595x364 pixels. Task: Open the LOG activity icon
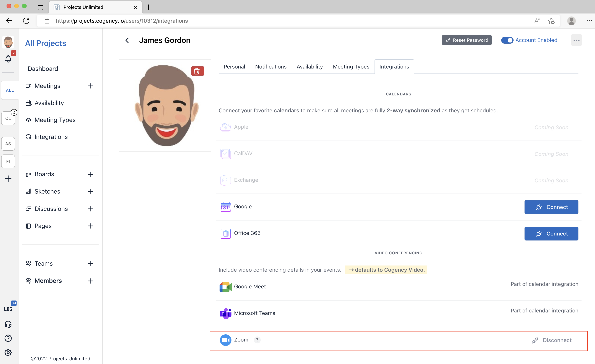(8, 309)
